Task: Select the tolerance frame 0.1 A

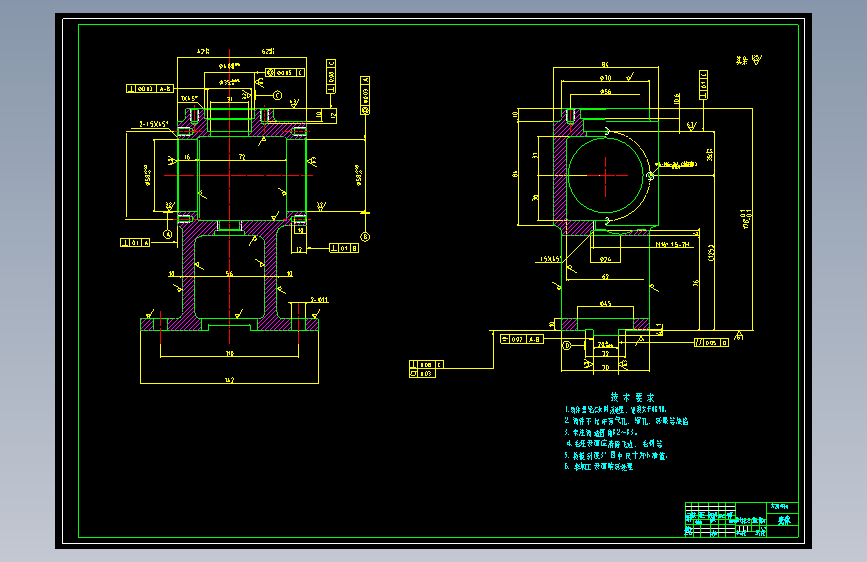Action: (x=135, y=243)
